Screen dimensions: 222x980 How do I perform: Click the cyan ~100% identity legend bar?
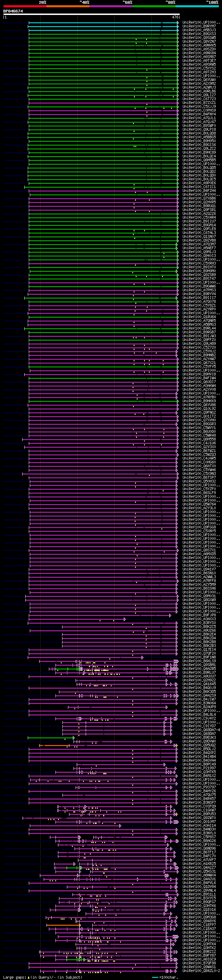coord(197,6)
